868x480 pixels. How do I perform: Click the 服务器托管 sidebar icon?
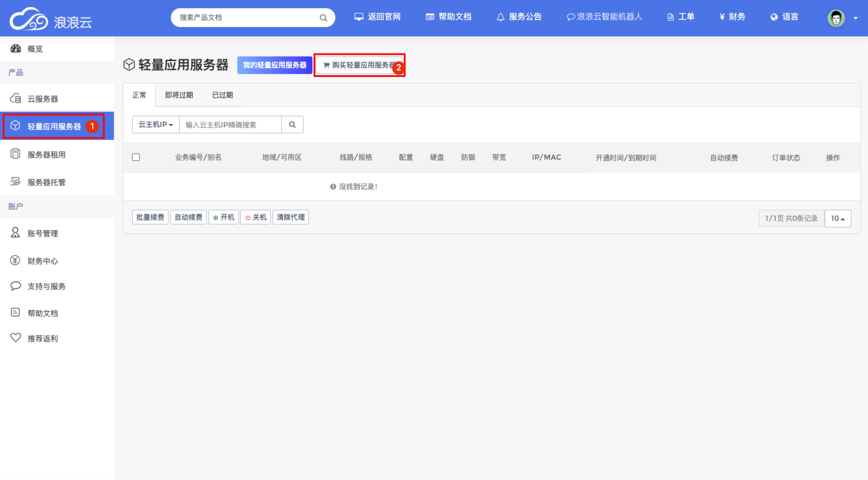pos(16,182)
